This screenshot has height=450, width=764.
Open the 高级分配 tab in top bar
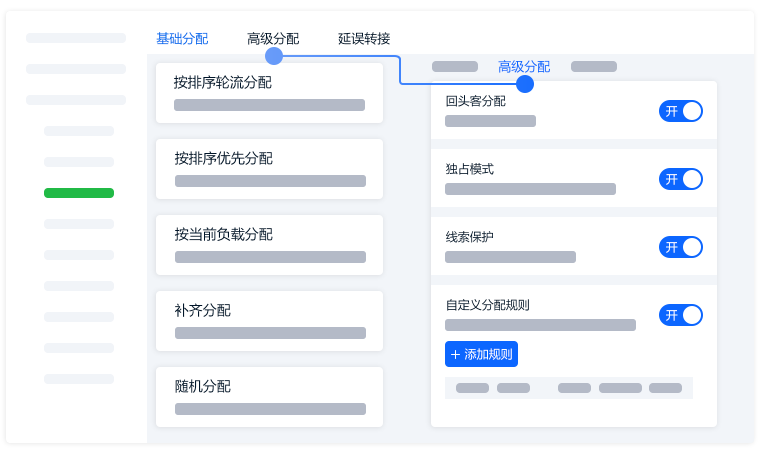tap(273, 38)
